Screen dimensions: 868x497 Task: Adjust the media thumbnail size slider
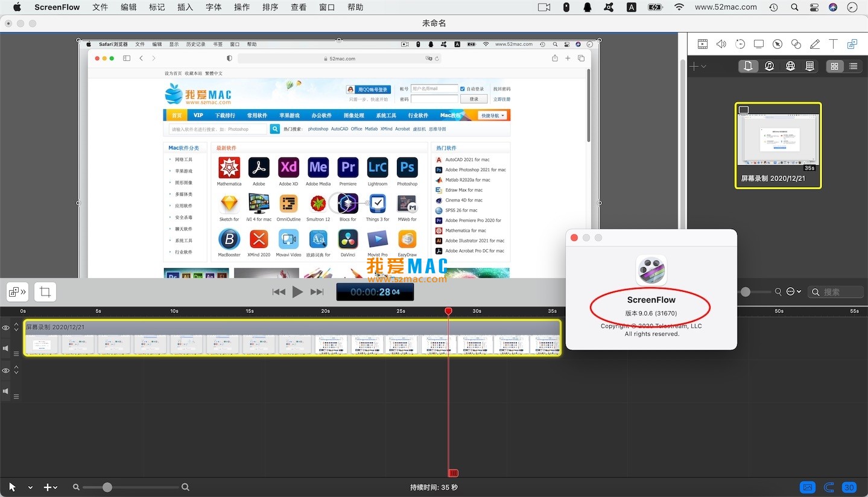(746, 292)
